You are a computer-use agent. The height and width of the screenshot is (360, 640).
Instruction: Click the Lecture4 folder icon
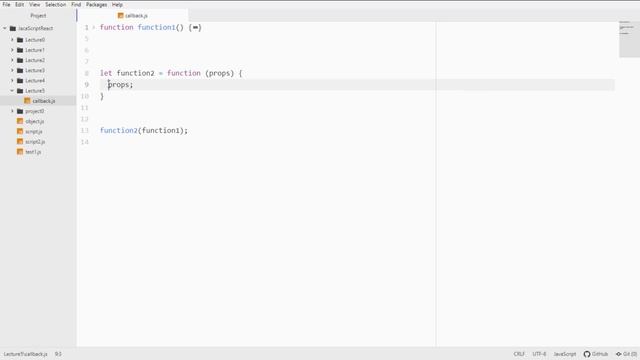(x=20, y=81)
